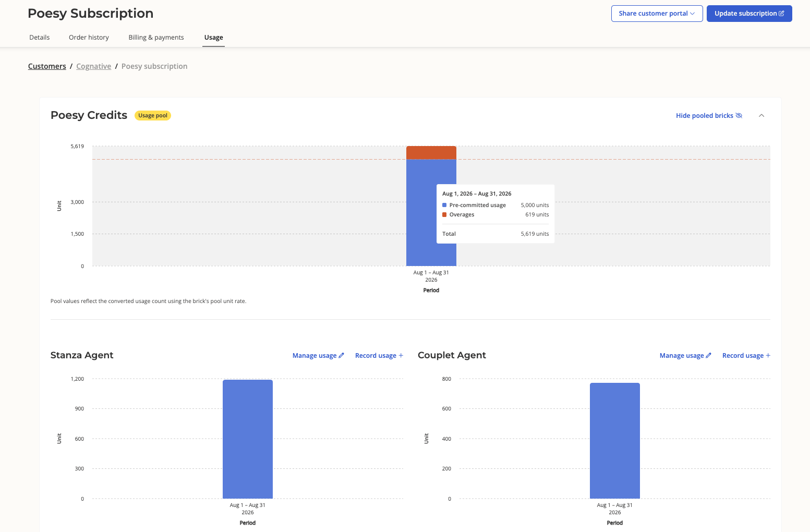Screen dimensions: 810x532
Task: Click the tooltip total '5,619 units'
Action: [535, 234]
